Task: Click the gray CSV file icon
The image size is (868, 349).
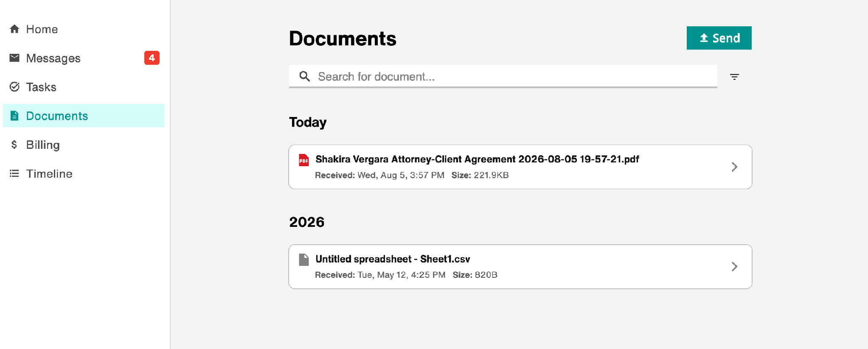Action: [x=304, y=260]
